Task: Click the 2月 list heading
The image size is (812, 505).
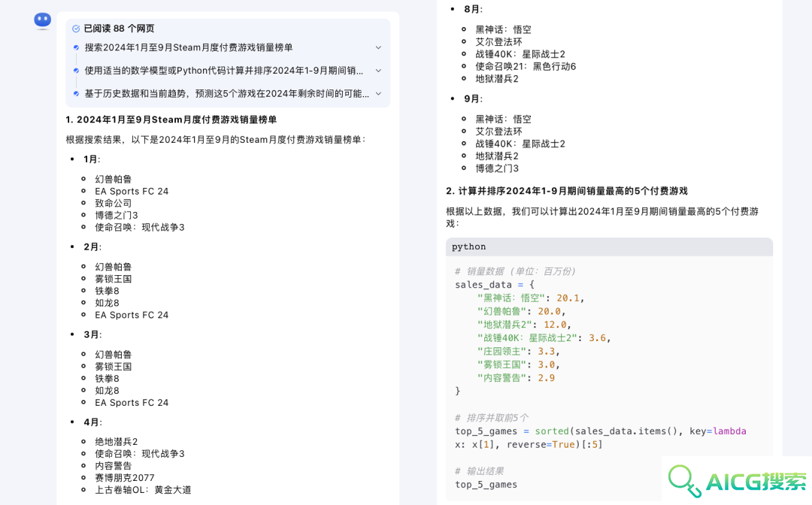Action: (92, 246)
